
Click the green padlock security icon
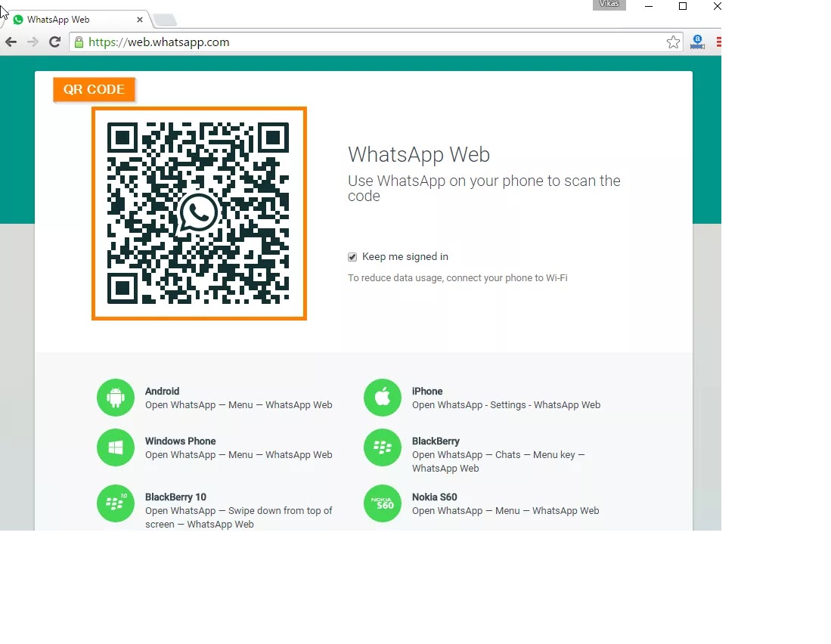79,42
